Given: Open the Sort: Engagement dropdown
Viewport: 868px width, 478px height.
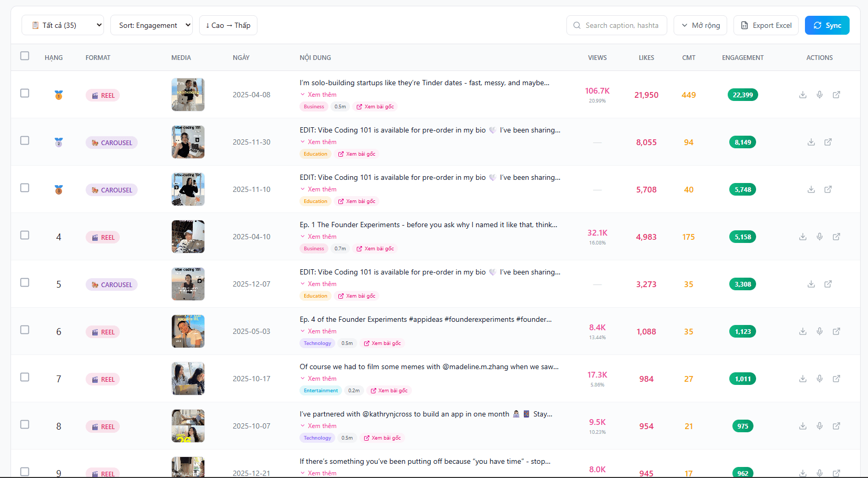Looking at the screenshot, I should pos(151,25).
